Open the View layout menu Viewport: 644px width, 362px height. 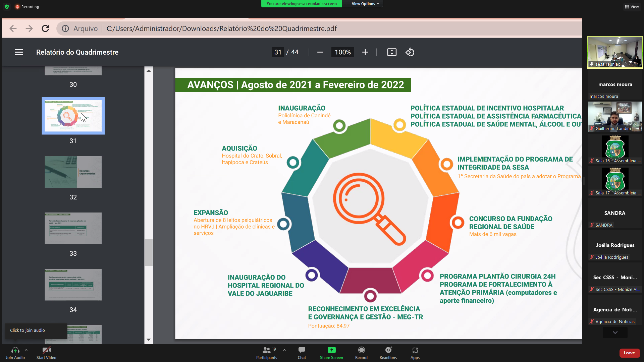tap(632, 7)
